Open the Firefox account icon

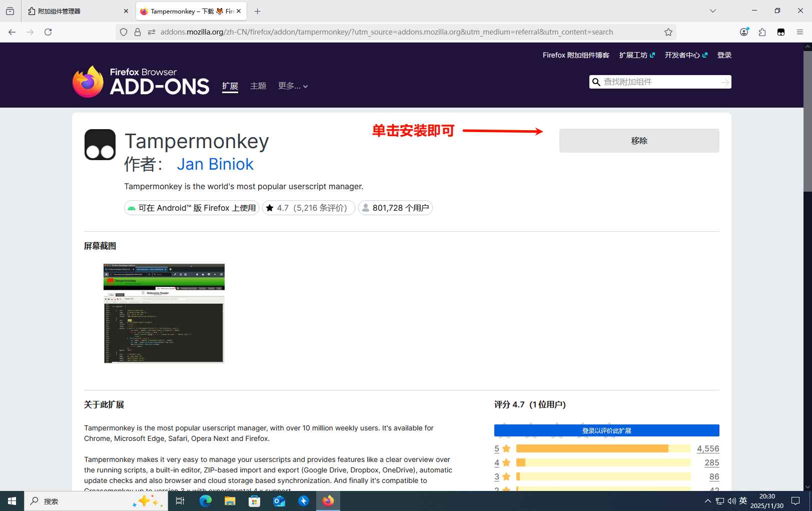(x=744, y=32)
